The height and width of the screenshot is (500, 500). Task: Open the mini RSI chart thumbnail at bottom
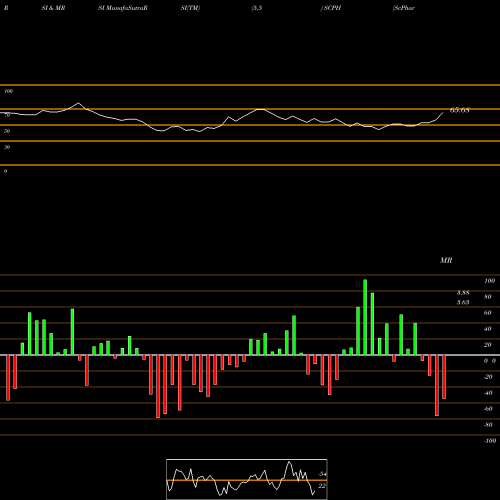(x=247, y=479)
